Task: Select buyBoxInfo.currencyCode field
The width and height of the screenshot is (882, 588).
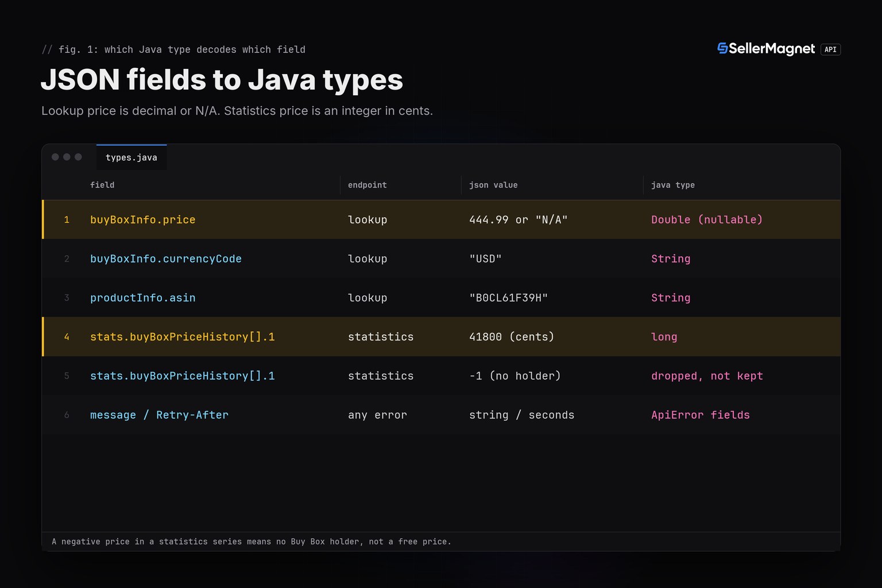Action: pos(166,258)
